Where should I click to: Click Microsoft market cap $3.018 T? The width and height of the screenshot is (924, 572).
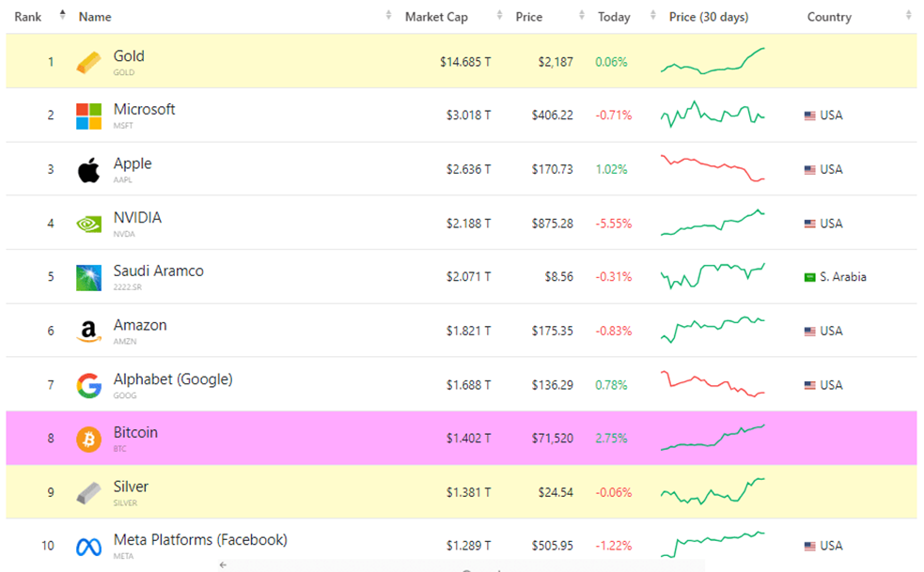click(468, 115)
